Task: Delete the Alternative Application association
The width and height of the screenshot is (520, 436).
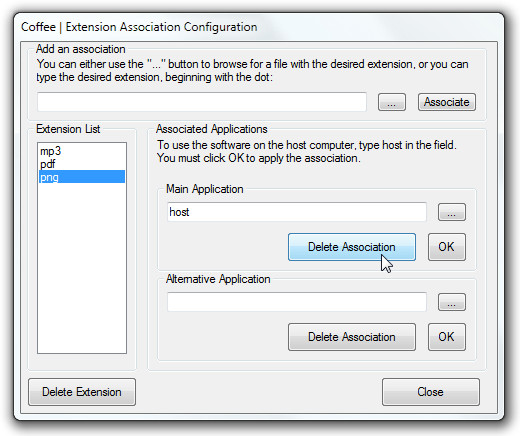Action: [352, 337]
